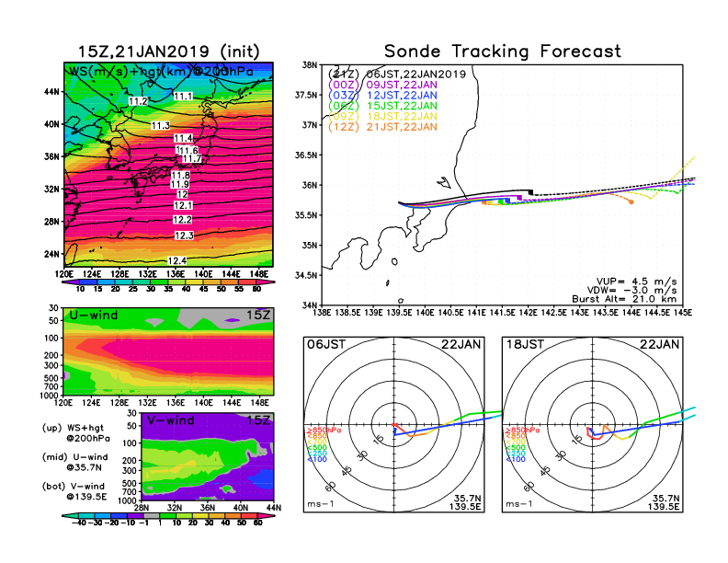The image size is (728, 563).
Task: Select the black "(21Z) 06JST,22JAN2019" legend entry
Action: [397, 75]
